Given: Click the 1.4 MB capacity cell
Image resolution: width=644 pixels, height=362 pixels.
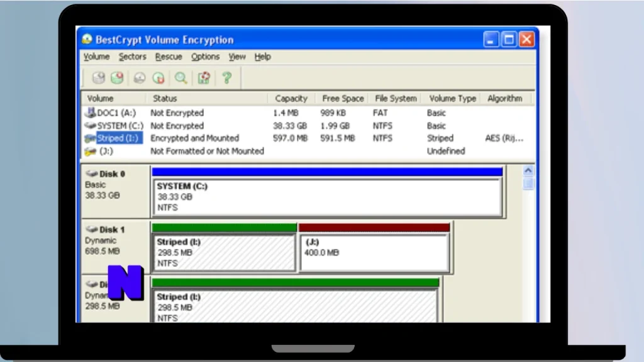Looking at the screenshot, I should point(286,112).
